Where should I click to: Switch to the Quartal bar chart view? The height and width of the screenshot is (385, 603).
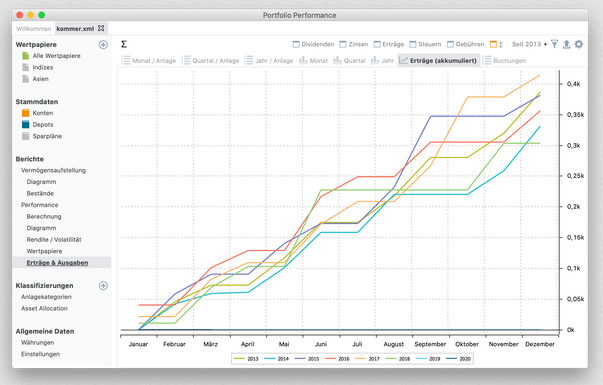tap(349, 60)
